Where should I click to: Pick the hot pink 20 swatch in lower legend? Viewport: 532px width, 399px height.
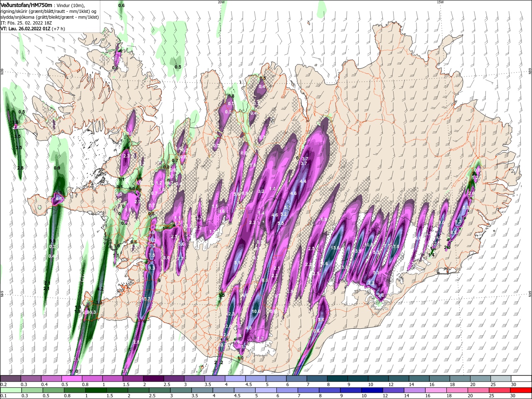pos(479,391)
